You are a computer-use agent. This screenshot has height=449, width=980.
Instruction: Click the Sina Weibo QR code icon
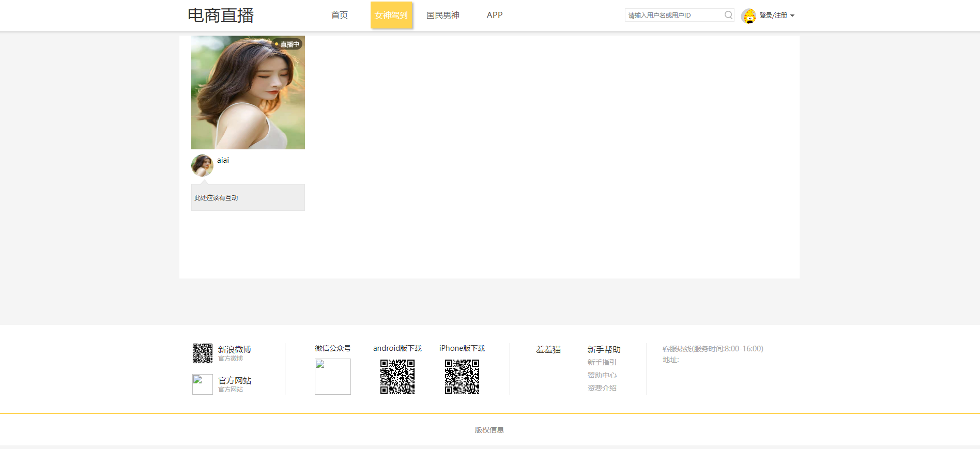[203, 353]
